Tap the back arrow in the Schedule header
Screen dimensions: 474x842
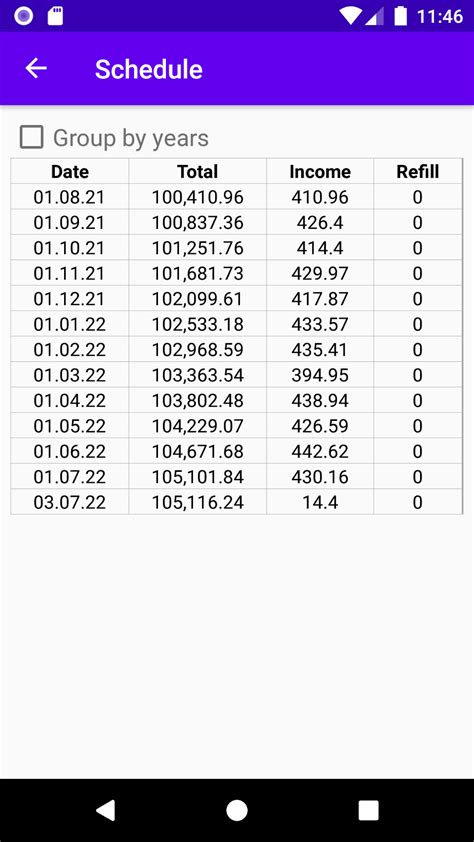point(36,69)
